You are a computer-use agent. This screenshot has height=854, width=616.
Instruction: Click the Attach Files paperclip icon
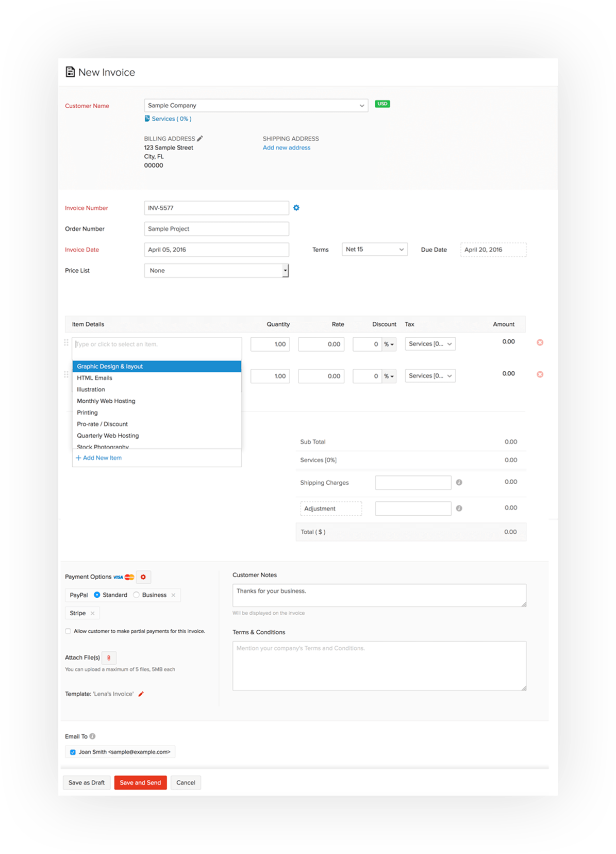point(109,658)
